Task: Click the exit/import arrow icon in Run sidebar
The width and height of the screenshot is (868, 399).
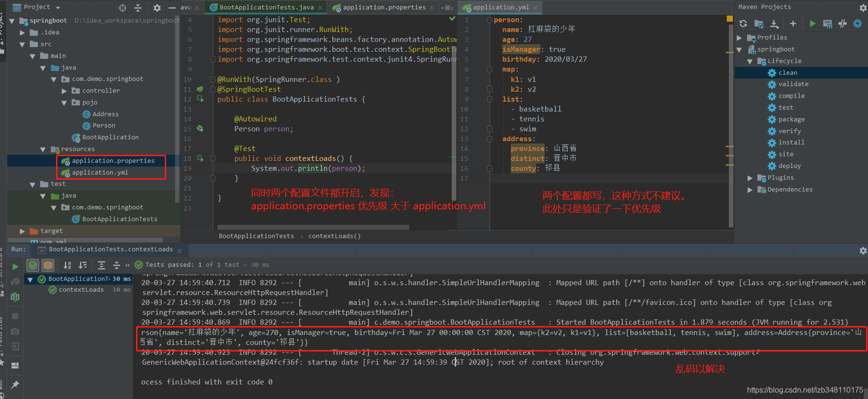Action: pyautogui.click(x=15, y=346)
